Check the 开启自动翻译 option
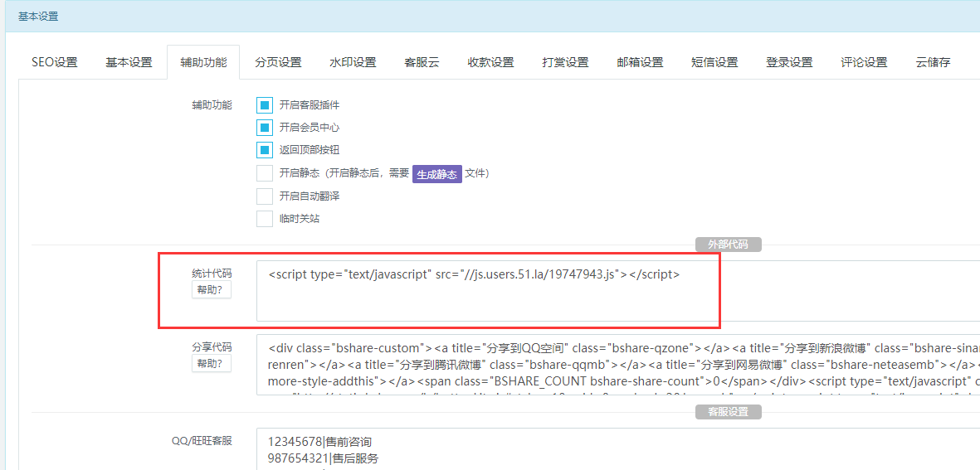 [x=265, y=196]
